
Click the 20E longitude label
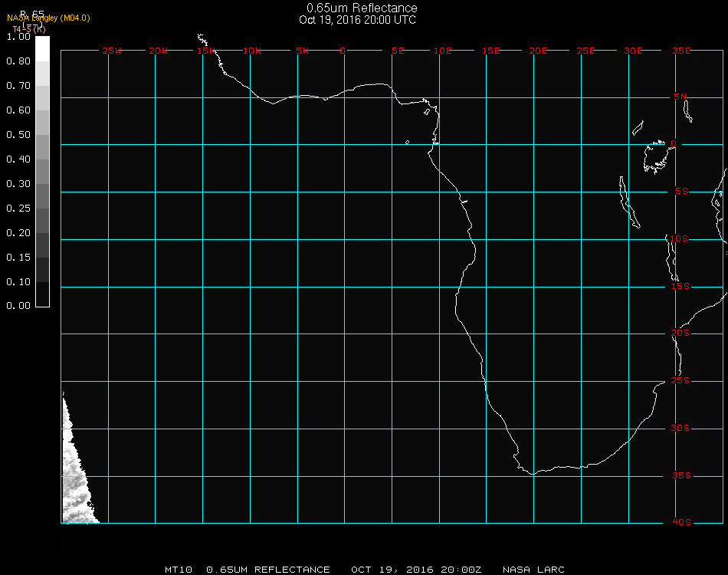click(538, 51)
